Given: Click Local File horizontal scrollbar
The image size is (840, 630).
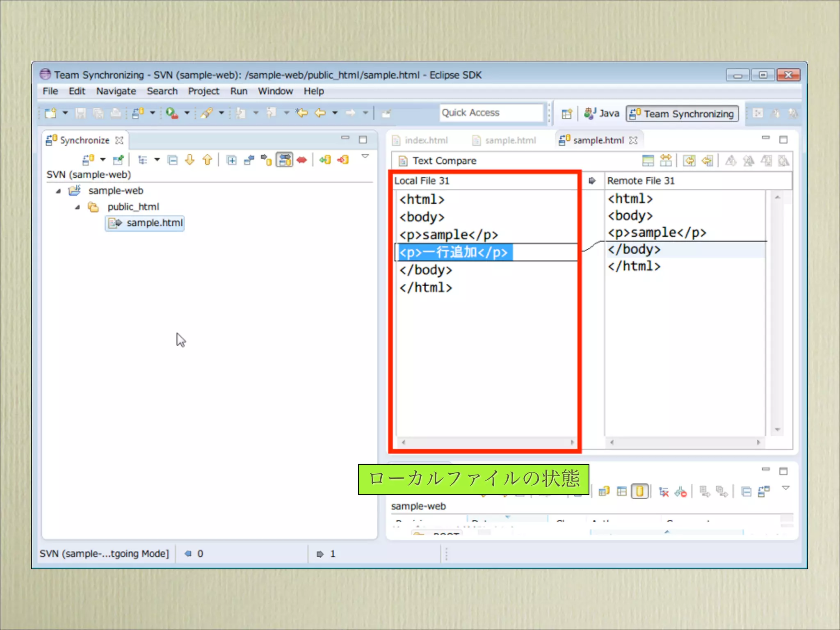Looking at the screenshot, I should point(488,442).
